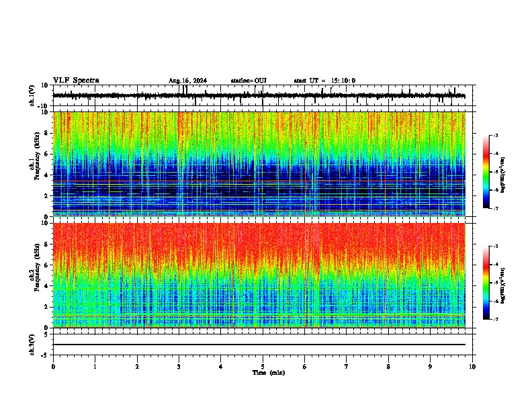Click the station=OUJ label
This screenshot has height=411, width=532.
tap(249, 81)
